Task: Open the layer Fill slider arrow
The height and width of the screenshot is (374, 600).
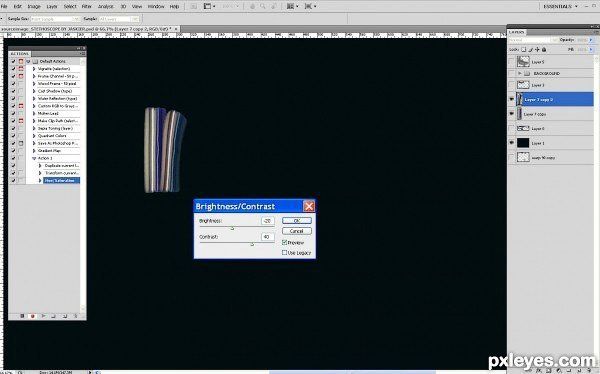Action: [x=591, y=49]
